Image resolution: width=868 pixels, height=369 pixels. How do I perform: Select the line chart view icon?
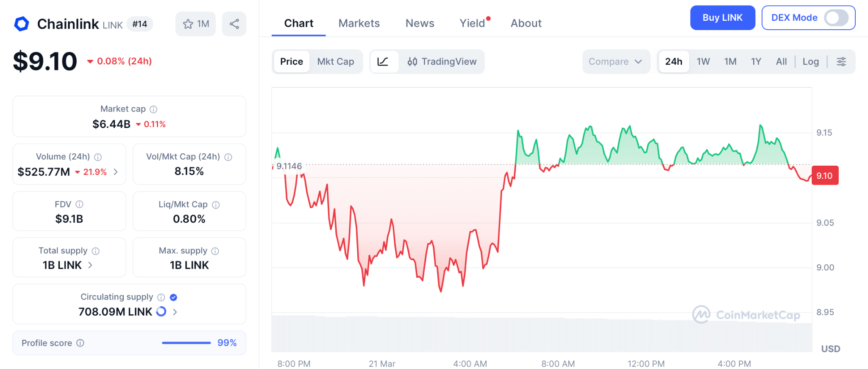coord(383,61)
